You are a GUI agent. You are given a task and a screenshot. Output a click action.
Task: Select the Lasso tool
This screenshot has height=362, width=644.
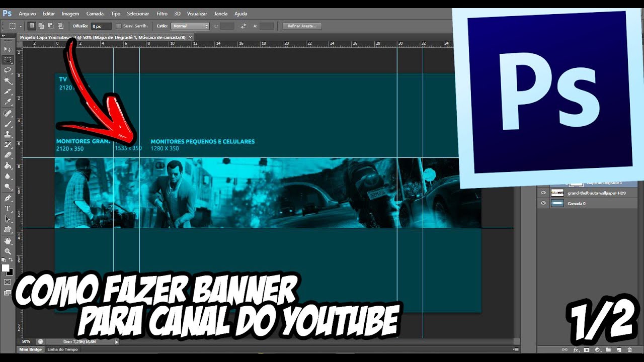(x=8, y=70)
